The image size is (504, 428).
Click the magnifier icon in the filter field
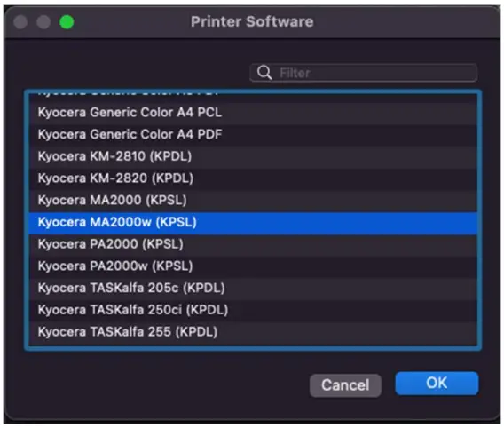click(264, 72)
